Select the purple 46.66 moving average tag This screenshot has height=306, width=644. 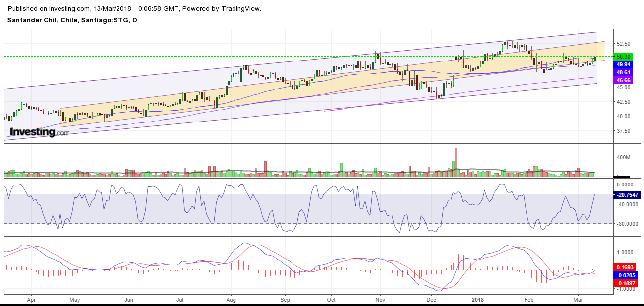(x=624, y=80)
